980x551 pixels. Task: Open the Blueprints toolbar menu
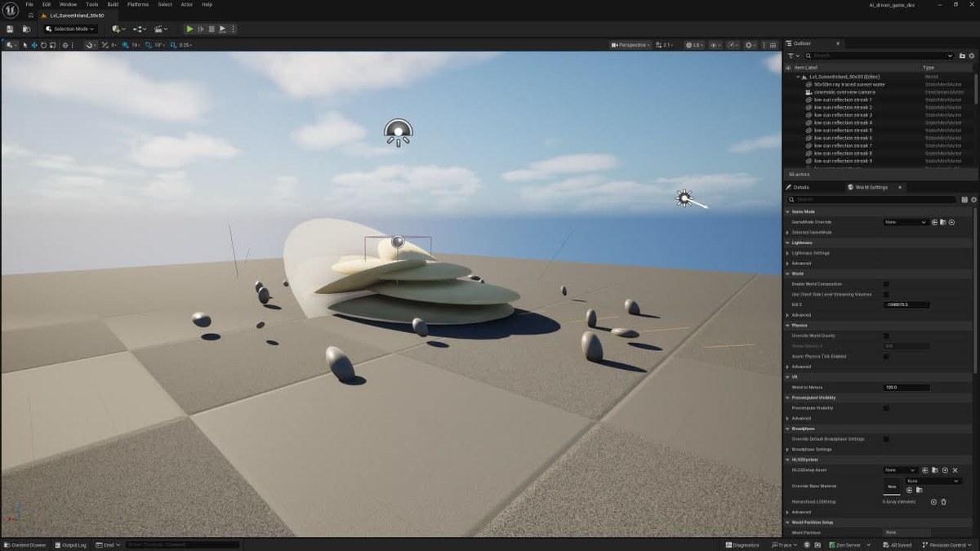coord(138,29)
